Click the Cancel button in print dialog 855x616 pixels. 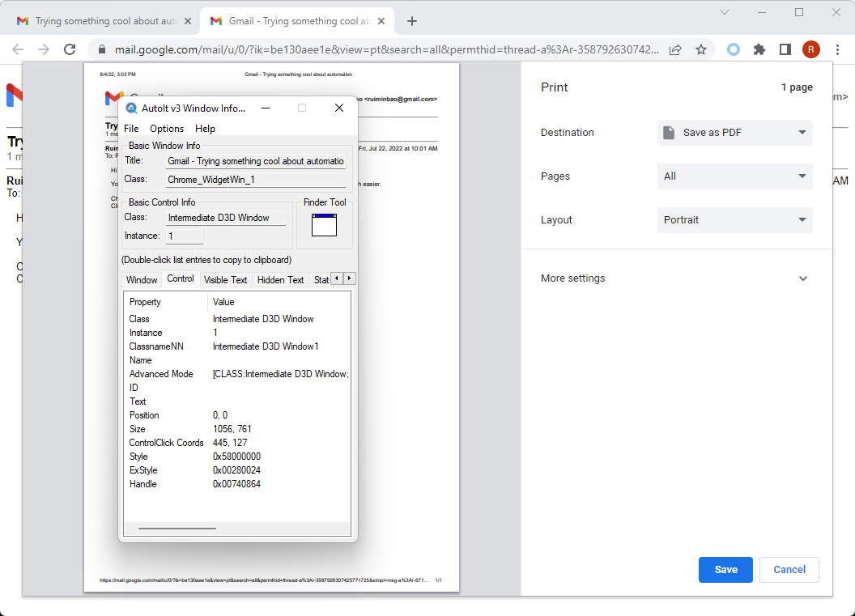click(789, 570)
